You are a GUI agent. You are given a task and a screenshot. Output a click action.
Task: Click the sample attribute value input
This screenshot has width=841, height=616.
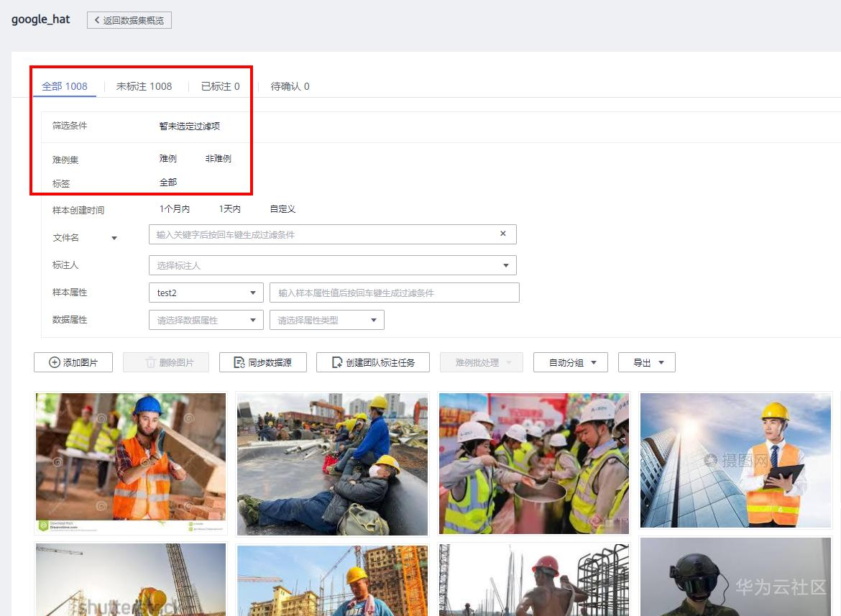tap(395, 293)
